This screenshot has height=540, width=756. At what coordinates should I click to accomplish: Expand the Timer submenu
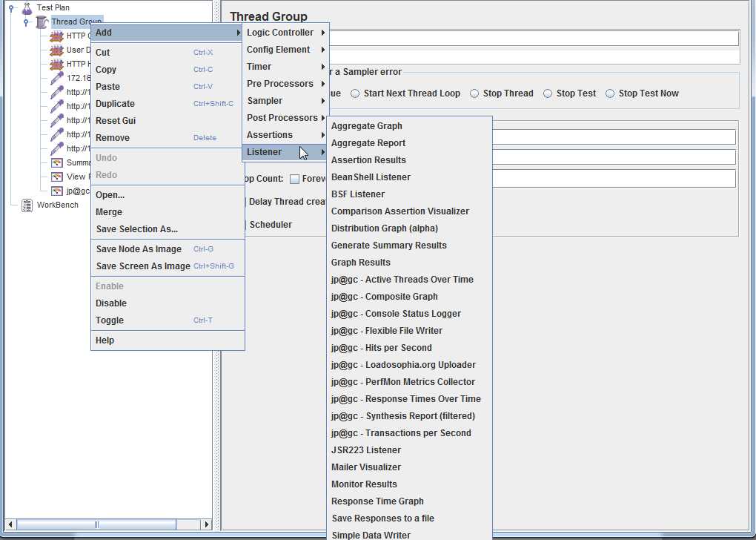coord(285,67)
